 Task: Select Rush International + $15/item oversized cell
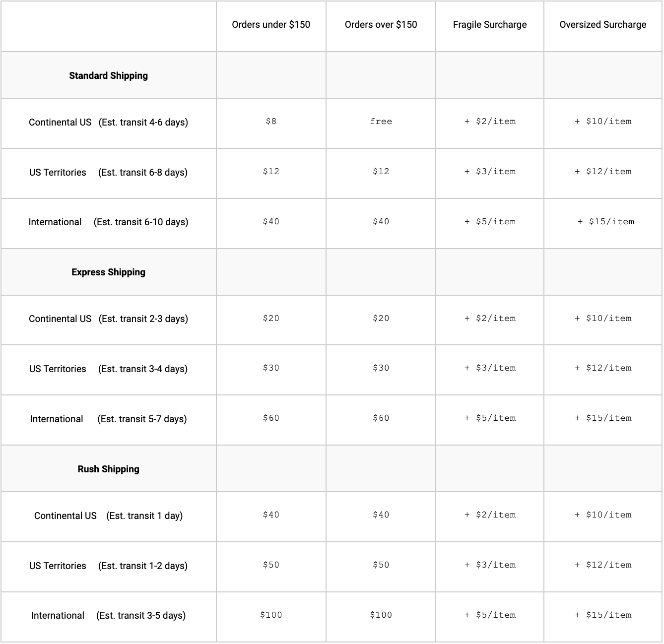pyautogui.click(x=603, y=615)
